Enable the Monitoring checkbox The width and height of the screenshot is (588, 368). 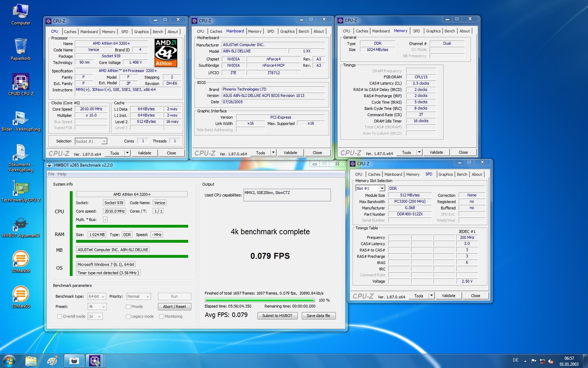(x=161, y=317)
